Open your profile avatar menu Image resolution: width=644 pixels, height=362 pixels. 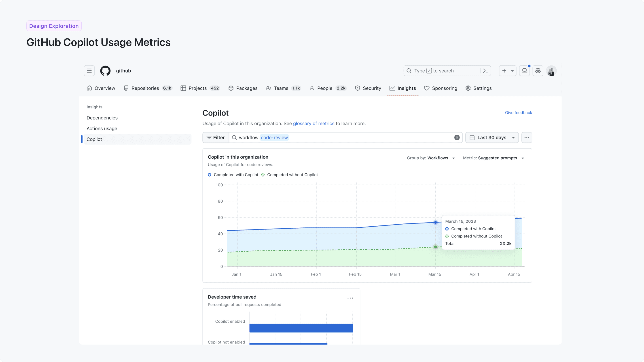click(551, 71)
